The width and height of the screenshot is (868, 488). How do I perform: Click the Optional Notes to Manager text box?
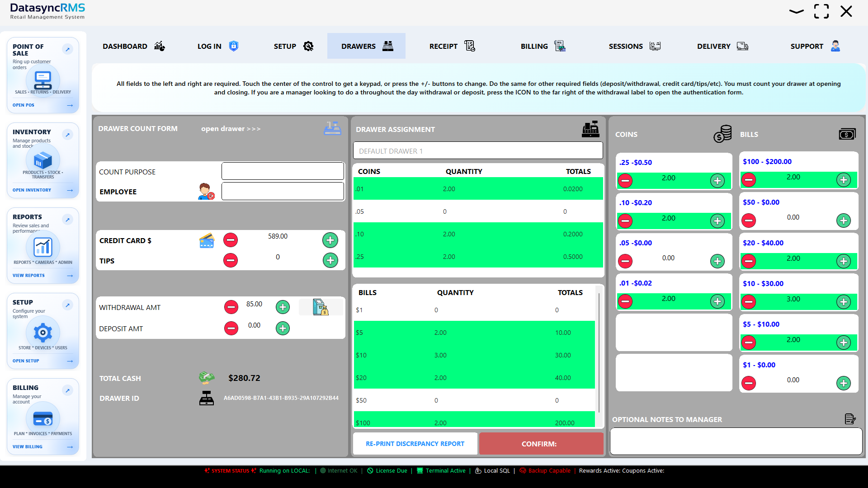736,441
